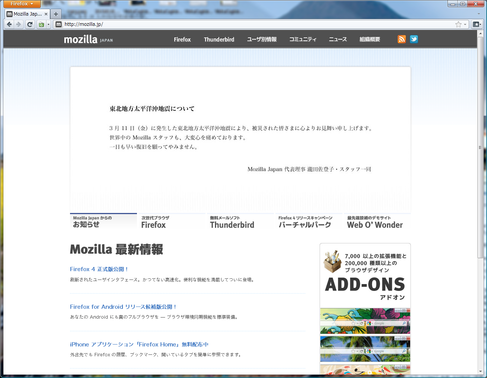Click the palm trees theme thumbnail
The width and height of the screenshot is (487, 378).
(365, 349)
